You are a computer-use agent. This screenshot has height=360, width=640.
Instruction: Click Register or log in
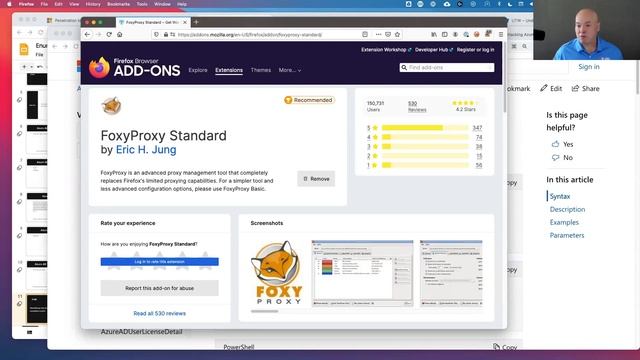[476, 50]
